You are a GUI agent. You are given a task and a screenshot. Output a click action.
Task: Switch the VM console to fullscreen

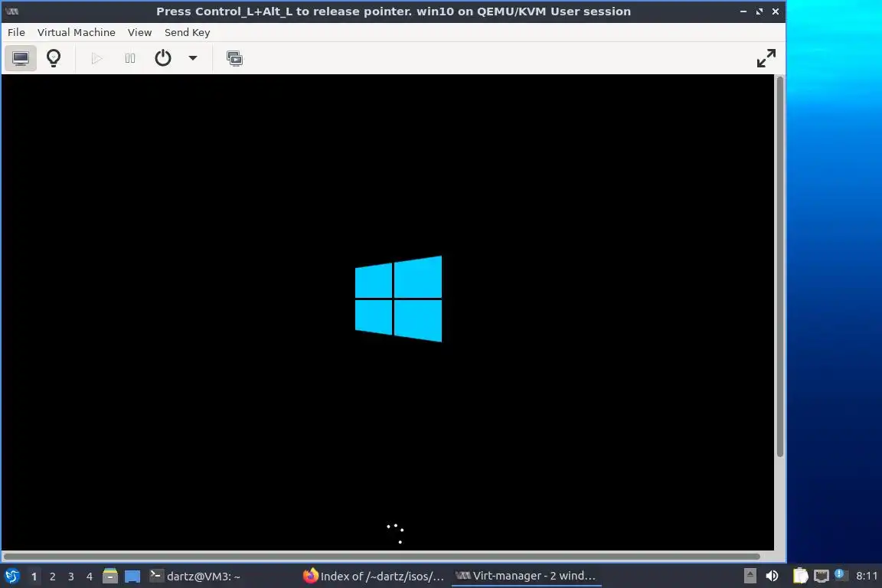766,58
